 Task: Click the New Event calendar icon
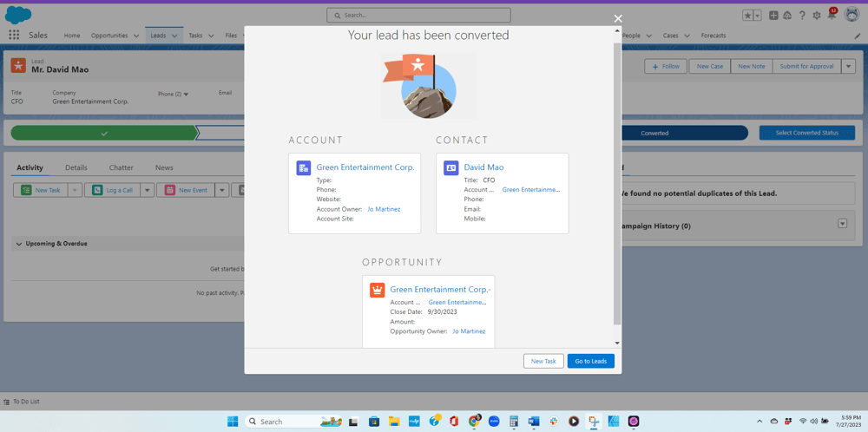tap(169, 190)
